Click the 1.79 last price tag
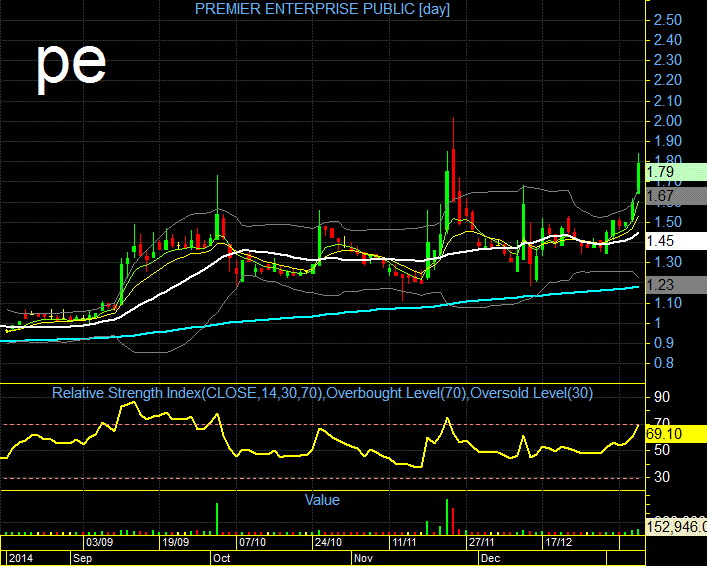Screen dimensions: 707x566 click(x=676, y=172)
